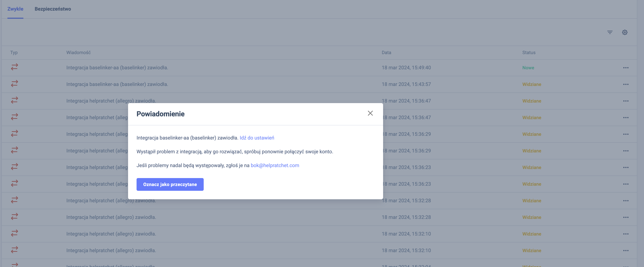Click the Data column header
This screenshot has width=644, height=267.
pyautogui.click(x=386, y=53)
